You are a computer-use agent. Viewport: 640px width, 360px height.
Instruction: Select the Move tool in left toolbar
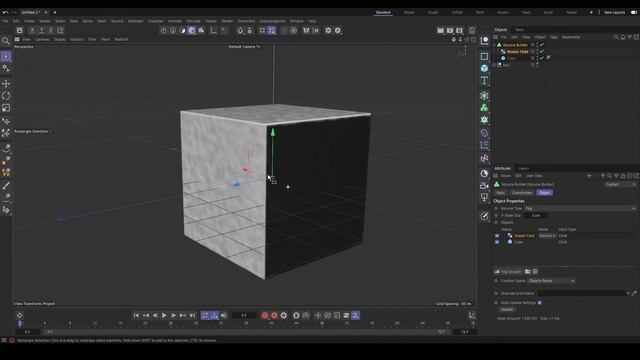[6, 84]
